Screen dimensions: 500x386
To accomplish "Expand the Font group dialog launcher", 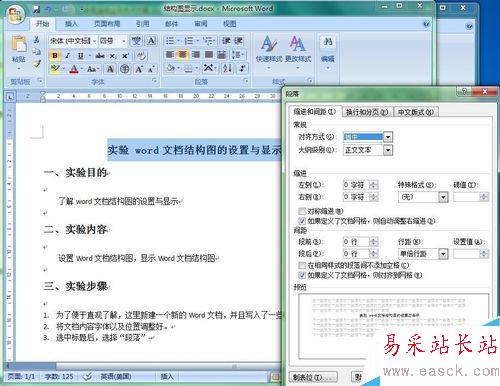I will coord(154,81).
